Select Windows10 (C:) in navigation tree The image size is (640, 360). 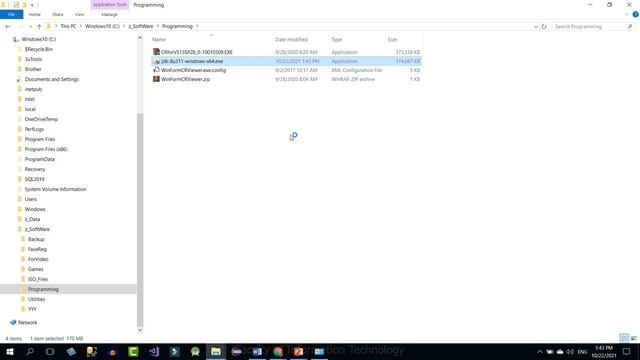38,39
